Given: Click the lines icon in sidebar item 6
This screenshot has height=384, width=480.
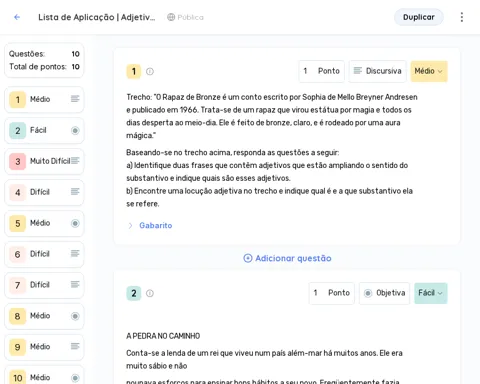Looking at the screenshot, I should 75,254.
